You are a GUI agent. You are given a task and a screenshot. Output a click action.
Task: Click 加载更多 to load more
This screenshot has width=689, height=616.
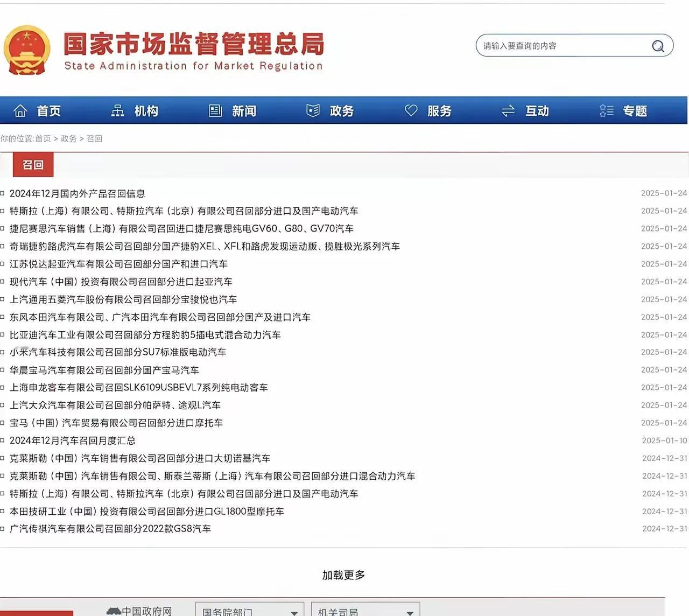click(x=343, y=575)
